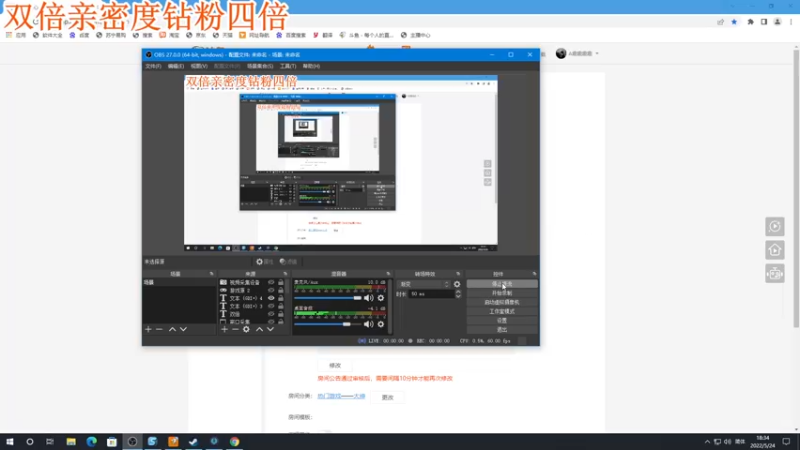Viewport: 800px width, 450px height.
Task: Open the 热门游戏——大神 category link
Action: [341, 396]
